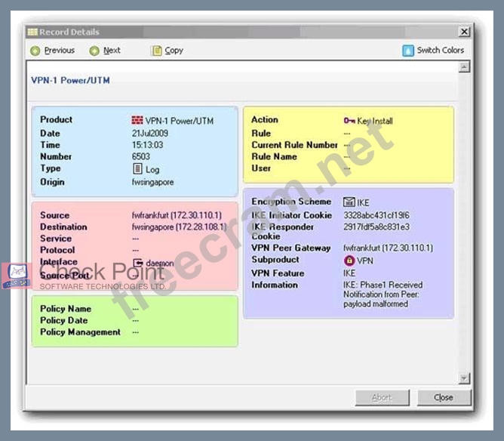
Task: Select the VPN Feature value IKE
Action: click(x=349, y=273)
